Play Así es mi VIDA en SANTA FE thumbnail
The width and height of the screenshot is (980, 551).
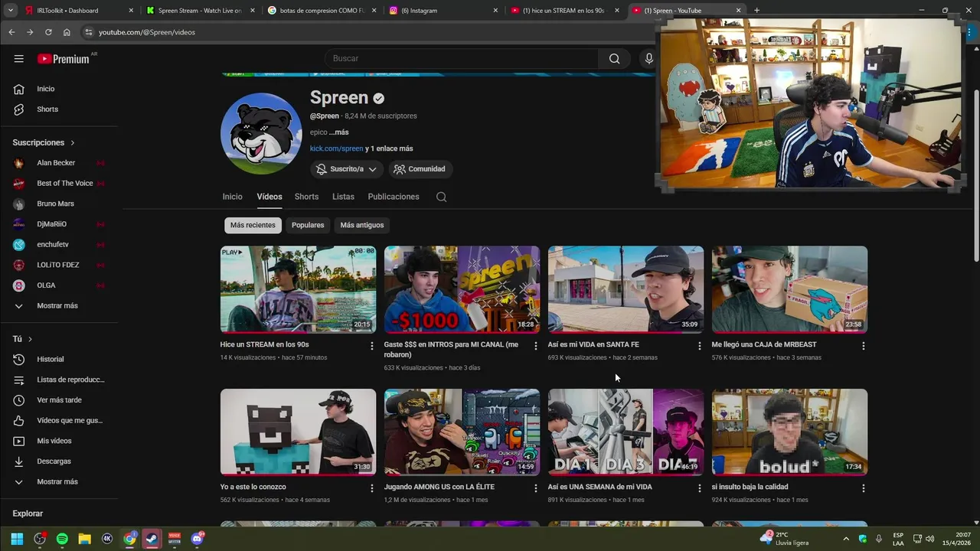[626, 289]
